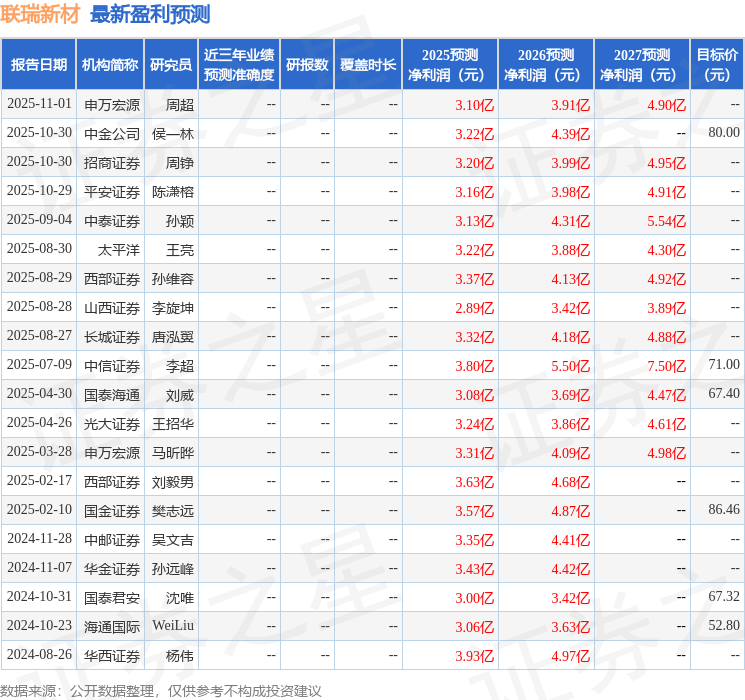This screenshot has height=700, width=745.
Task: Click the 2.89亿 forecast value
Action: click(475, 308)
